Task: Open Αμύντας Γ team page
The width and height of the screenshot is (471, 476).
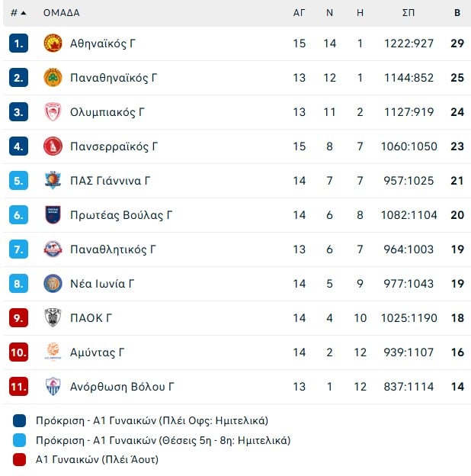Action: (x=97, y=352)
